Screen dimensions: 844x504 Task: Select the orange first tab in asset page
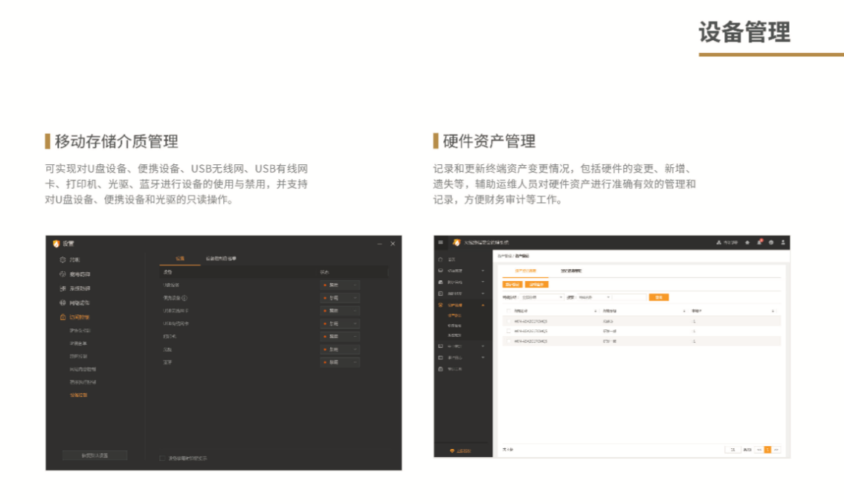[x=525, y=271]
